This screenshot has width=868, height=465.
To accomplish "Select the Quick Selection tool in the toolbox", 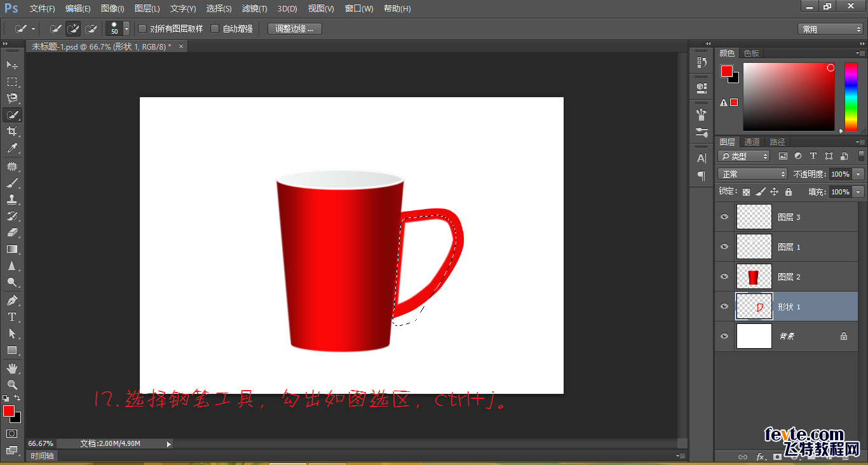I will [12, 115].
